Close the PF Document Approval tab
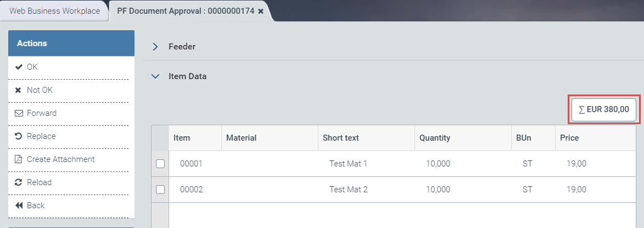The image size is (644, 228). 261,11
